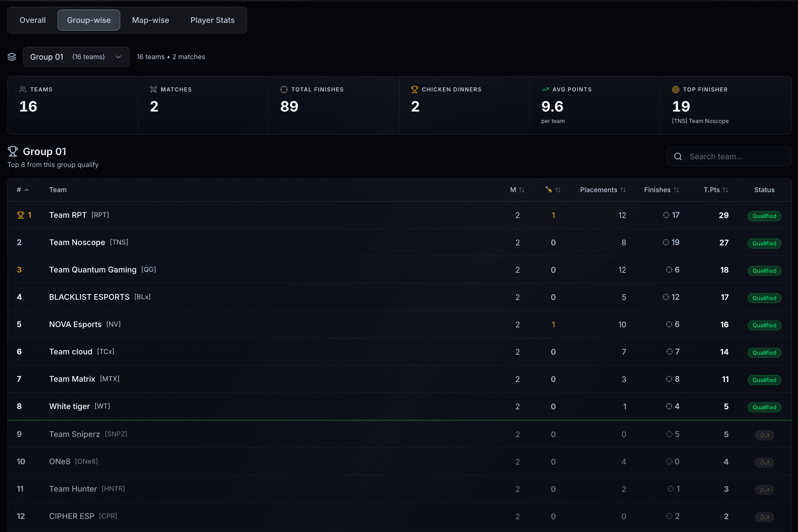Click the trophy Chicken Dinners icon
The width and height of the screenshot is (798, 532).
[414, 89]
